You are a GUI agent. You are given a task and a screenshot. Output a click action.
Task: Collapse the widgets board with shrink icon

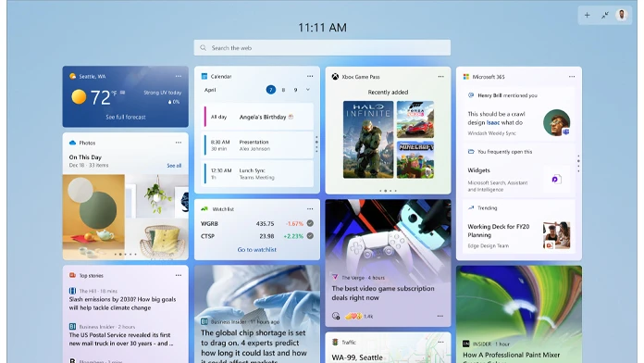pyautogui.click(x=605, y=15)
